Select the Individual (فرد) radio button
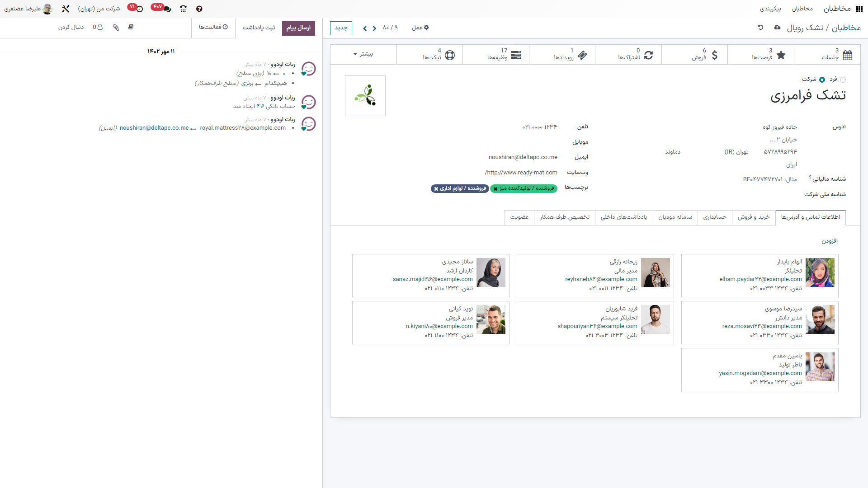The width and height of the screenshot is (868, 488). 843,80
